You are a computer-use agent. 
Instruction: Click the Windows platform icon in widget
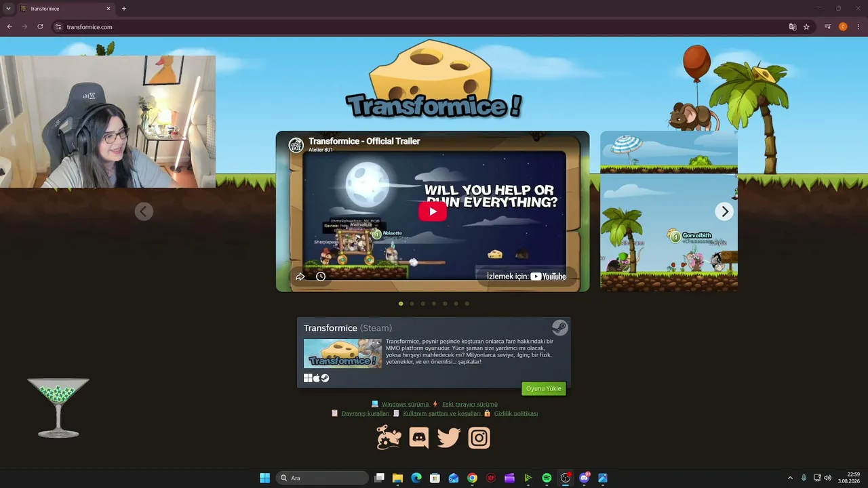pyautogui.click(x=308, y=378)
